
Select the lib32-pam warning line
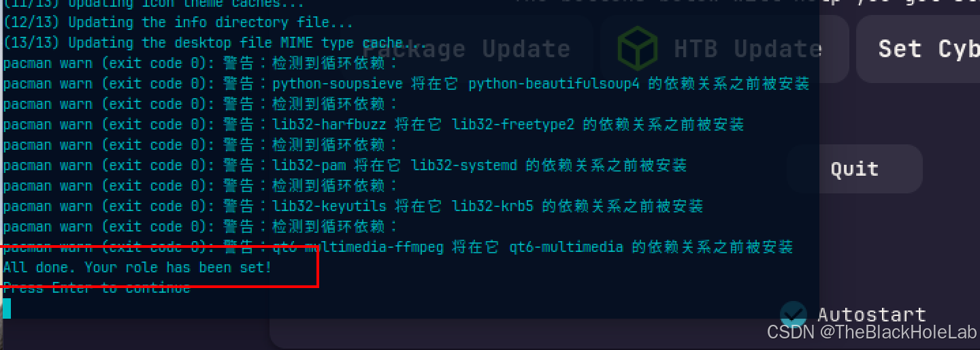tap(345, 165)
